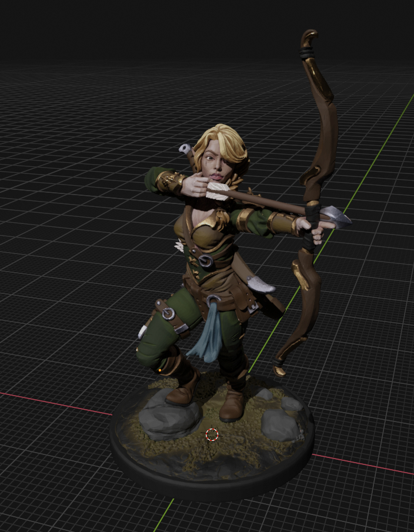The height and width of the screenshot is (532, 414).
Task: Click the silver arrowhead on the drawn arrow
Action: (336, 217)
